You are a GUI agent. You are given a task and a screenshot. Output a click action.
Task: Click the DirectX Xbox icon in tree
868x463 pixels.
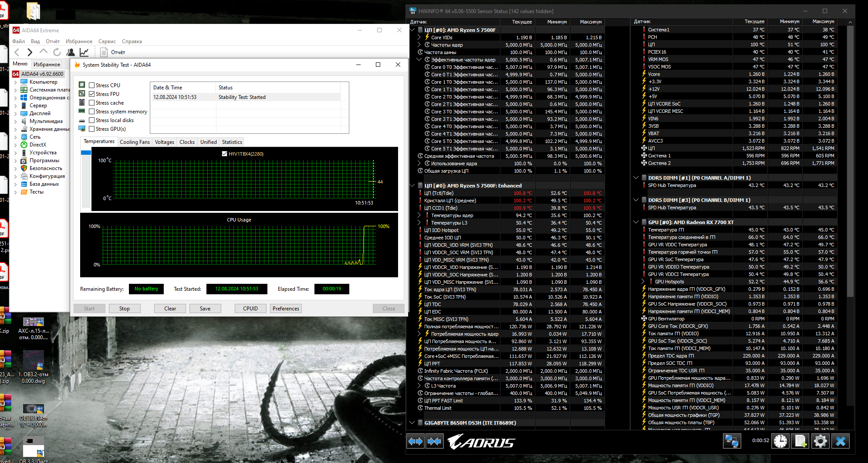24,145
